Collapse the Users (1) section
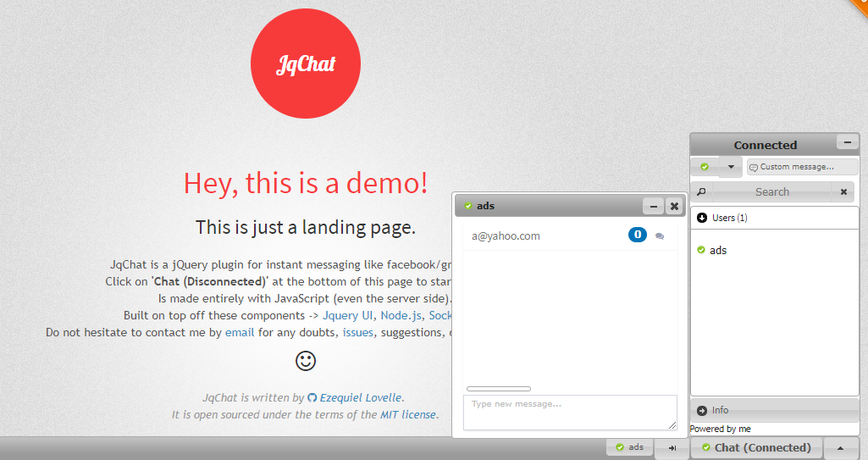The height and width of the screenshot is (460, 868). point(774,218)
